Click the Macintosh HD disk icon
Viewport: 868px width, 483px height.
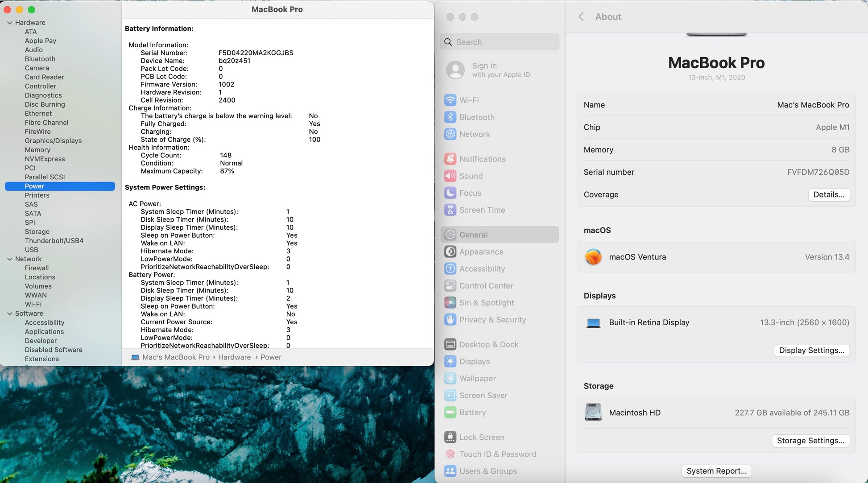point(593,413)
